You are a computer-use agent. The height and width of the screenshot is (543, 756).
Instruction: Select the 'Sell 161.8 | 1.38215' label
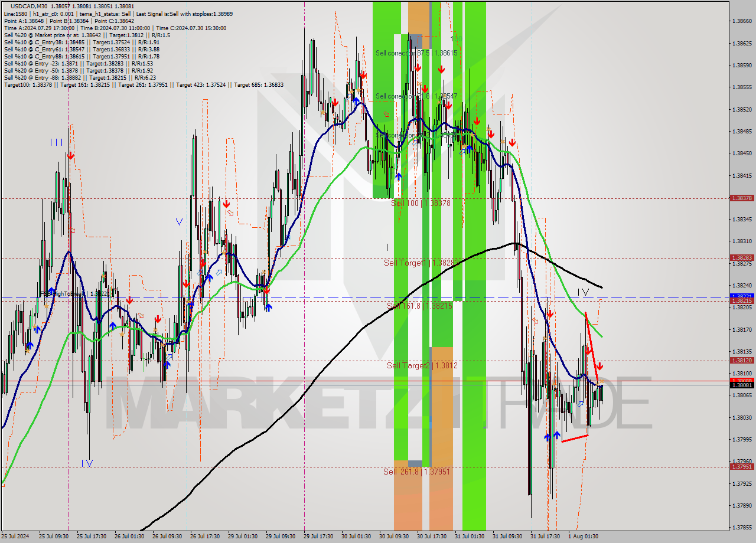(x=419, y=306)
